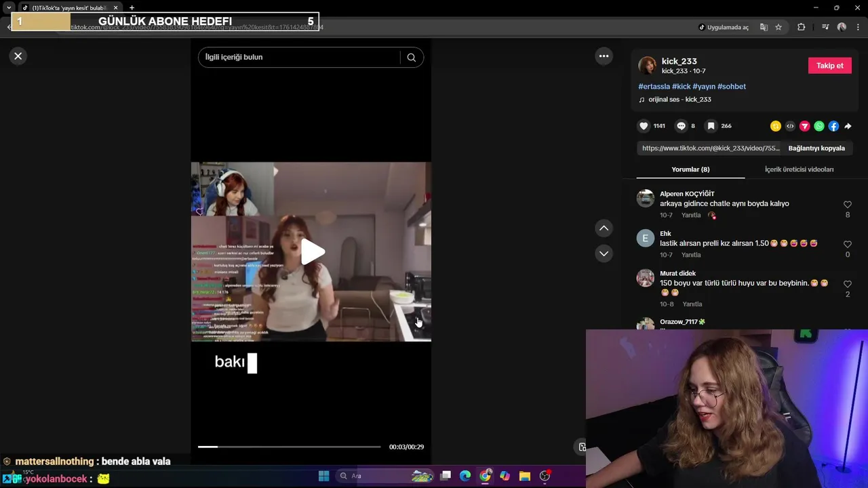Share video to Facebook
Viewport: 868px width, 488px height.
(x=833, y=126)
